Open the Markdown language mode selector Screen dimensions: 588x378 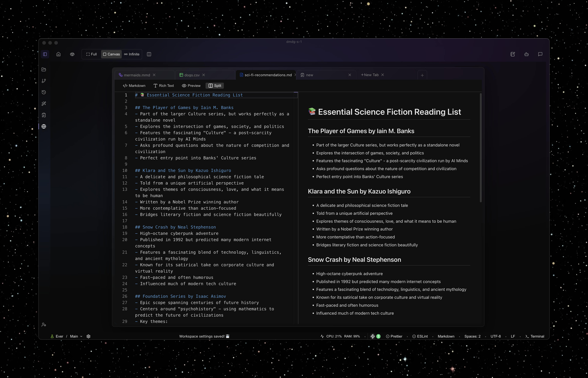pos(446,336)
